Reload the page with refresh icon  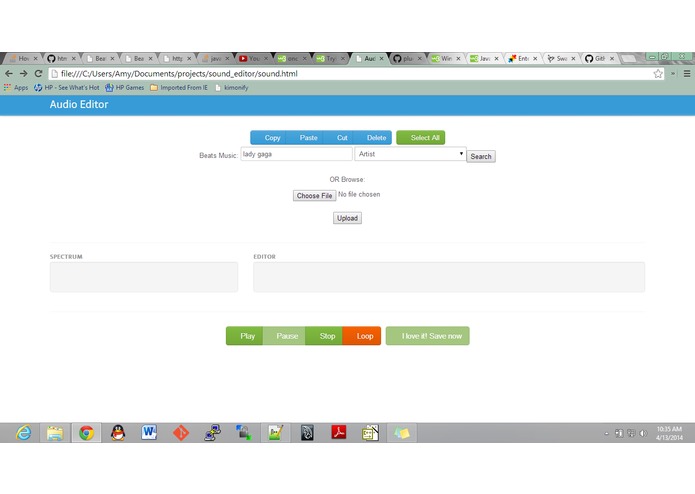(39, 74)
